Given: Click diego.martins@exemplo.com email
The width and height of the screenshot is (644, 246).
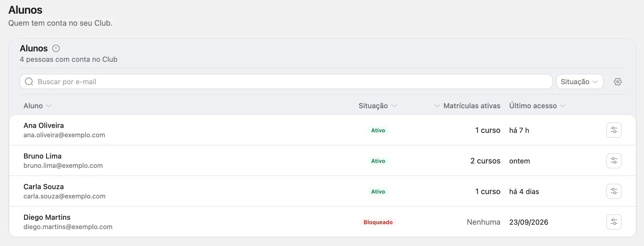Looking at the screenshot, I should [68, 227].
